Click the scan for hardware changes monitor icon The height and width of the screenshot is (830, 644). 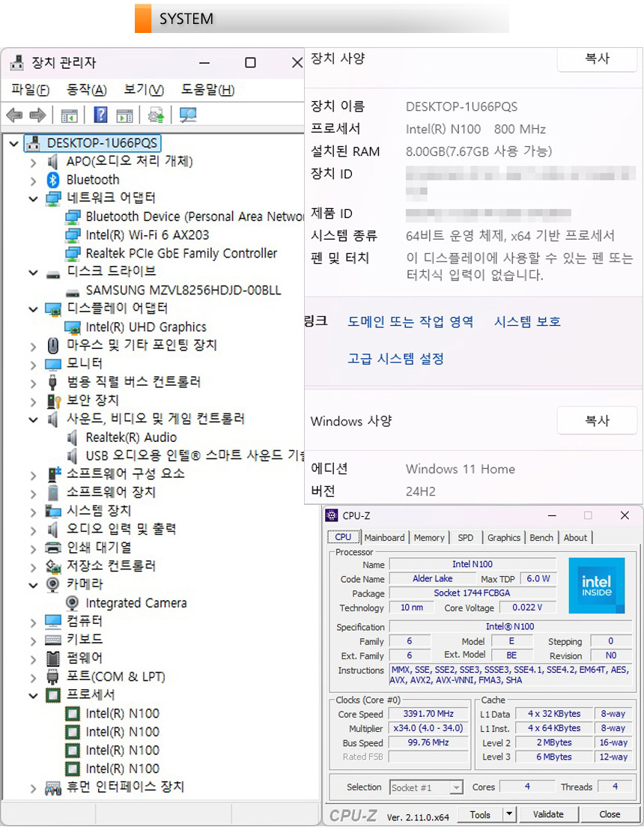coord(187,115)
